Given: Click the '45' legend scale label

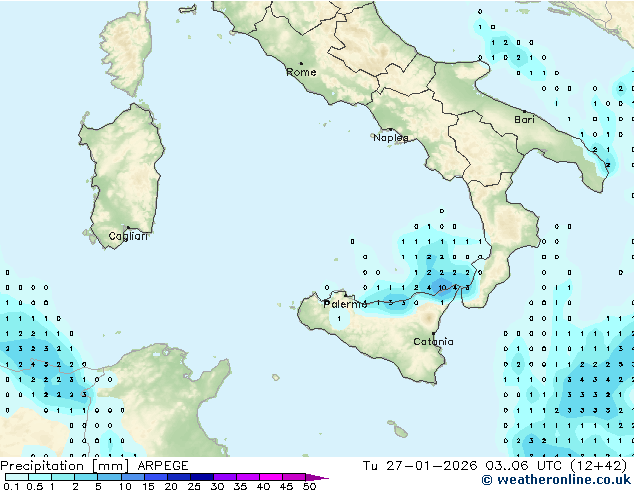Looking at the screenshot, I should point(286,486).
